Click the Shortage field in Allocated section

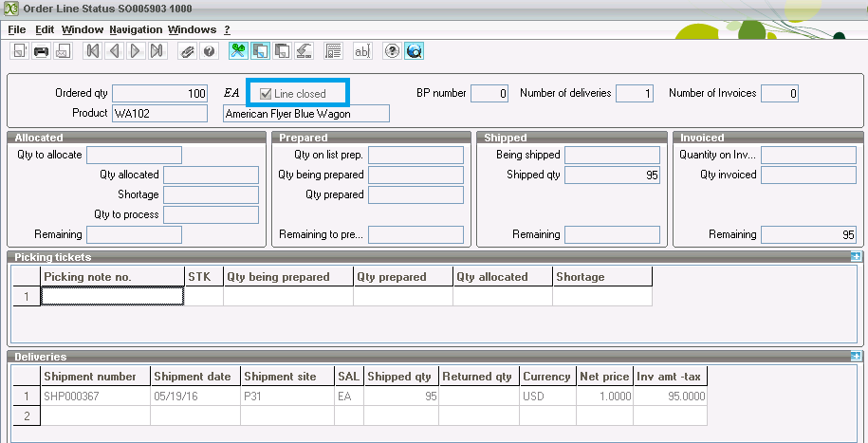pyautogui.click(x=211, y=194)
